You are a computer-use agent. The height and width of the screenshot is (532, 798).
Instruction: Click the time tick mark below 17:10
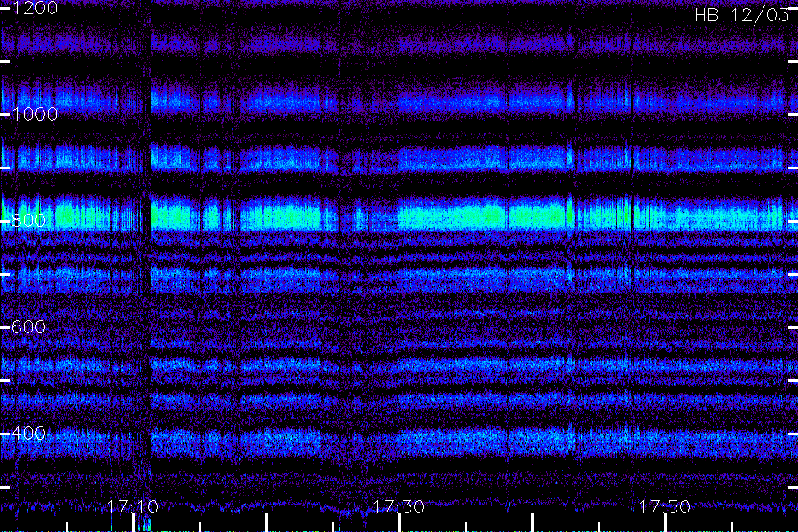133,523
